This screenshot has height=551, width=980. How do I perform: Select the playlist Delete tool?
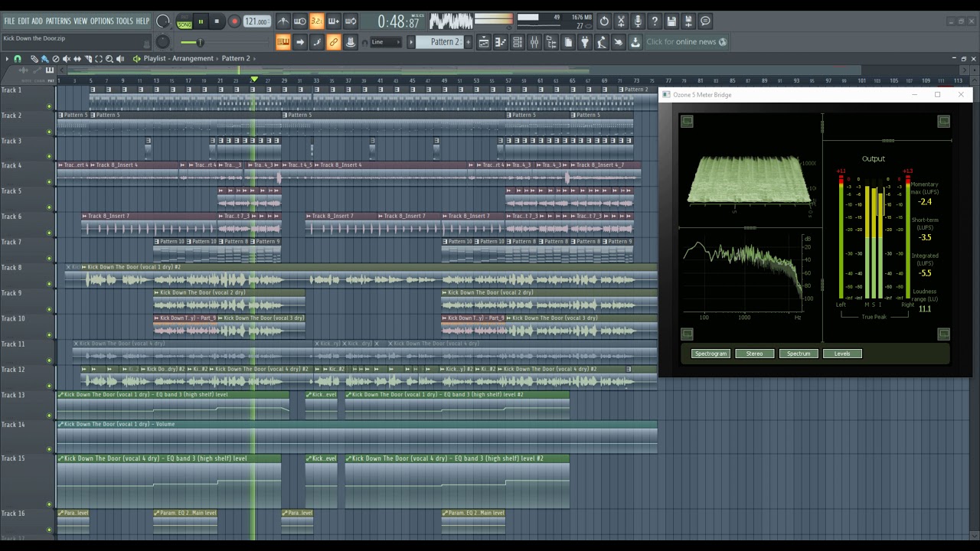(x=55, y=59)
